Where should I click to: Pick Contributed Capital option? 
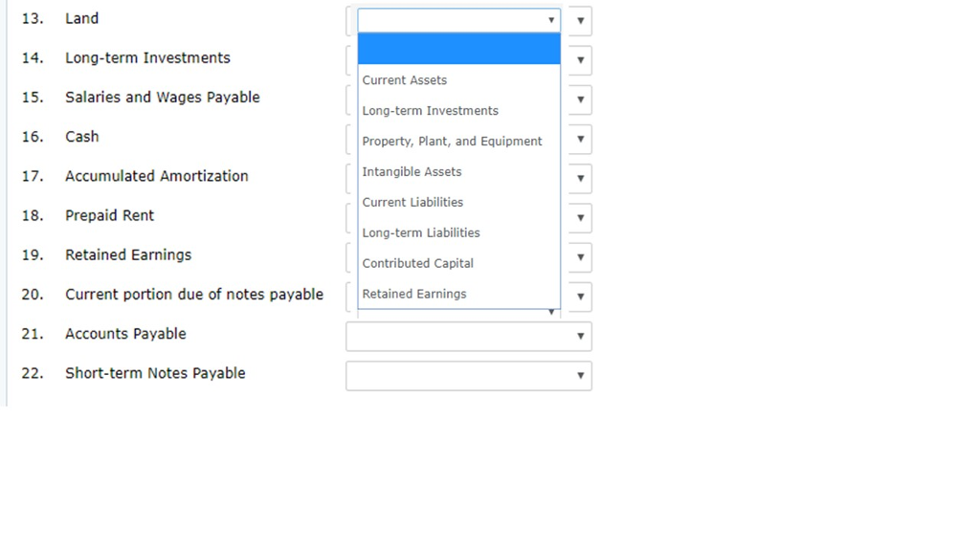point(458,264)
